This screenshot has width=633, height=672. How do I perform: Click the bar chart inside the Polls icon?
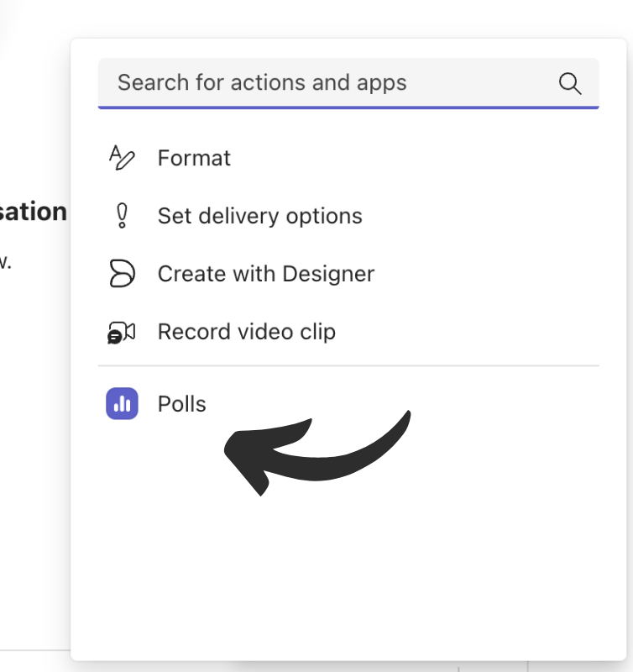(x=121, y=403)
